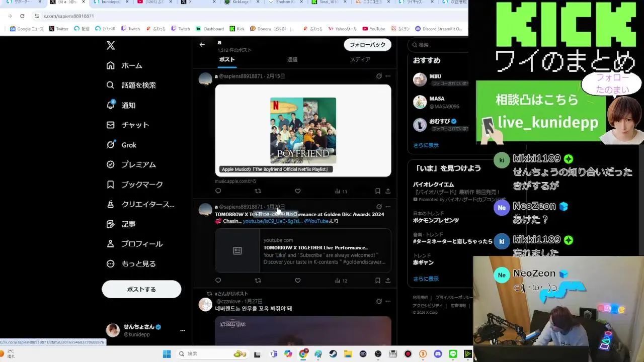Viewport: 644px width, 362px height.
Task: Click Grok icon on TOMORROW X TOGETHER post
Action: tap(379, 207)
